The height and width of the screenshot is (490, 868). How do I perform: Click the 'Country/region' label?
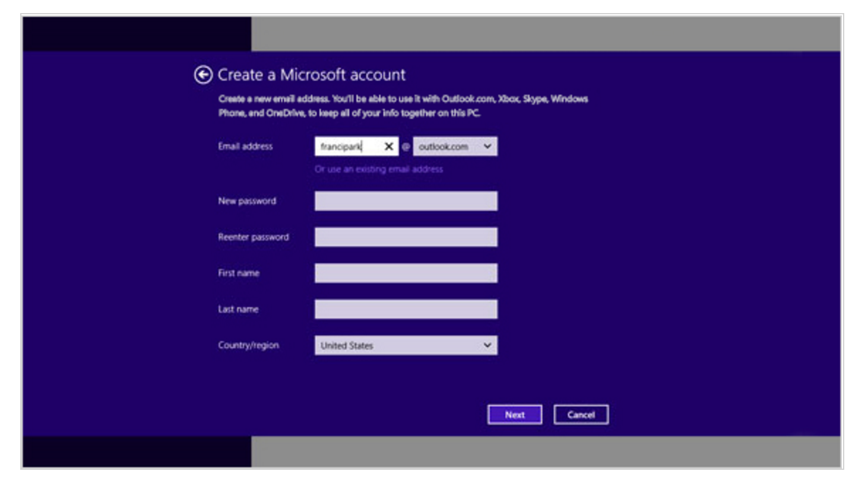(x=248, y=345)
